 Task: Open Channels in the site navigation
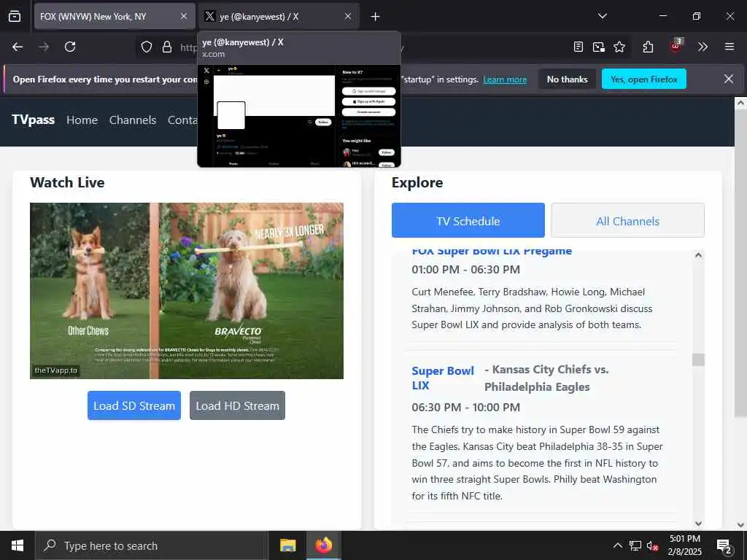point(133,120)
